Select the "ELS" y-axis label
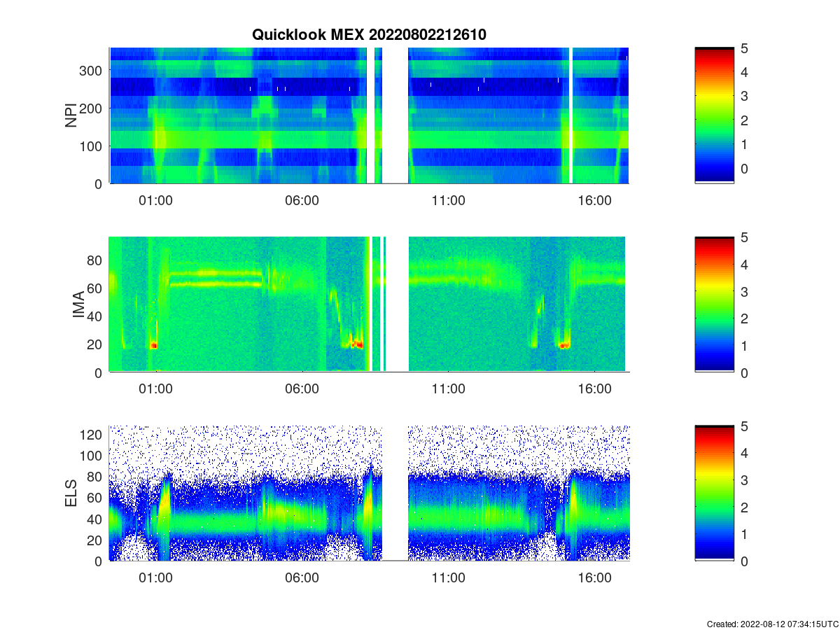Image resolution: width=840 pixels, height=630 pixels. pos(71,493)
